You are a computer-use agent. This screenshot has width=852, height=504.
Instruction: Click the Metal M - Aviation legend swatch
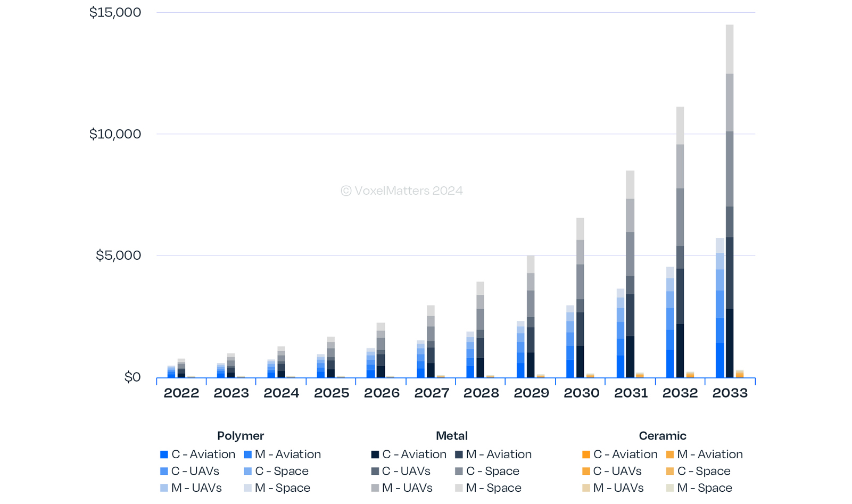point(459,455)
